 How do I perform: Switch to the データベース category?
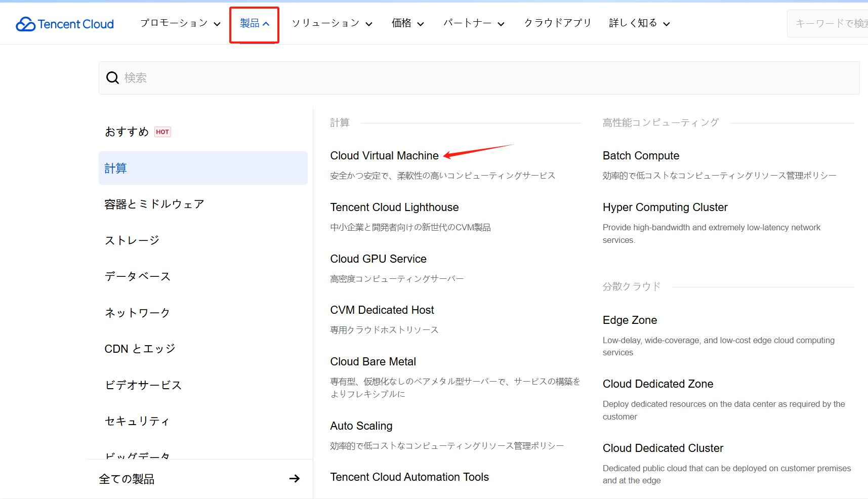138,276
